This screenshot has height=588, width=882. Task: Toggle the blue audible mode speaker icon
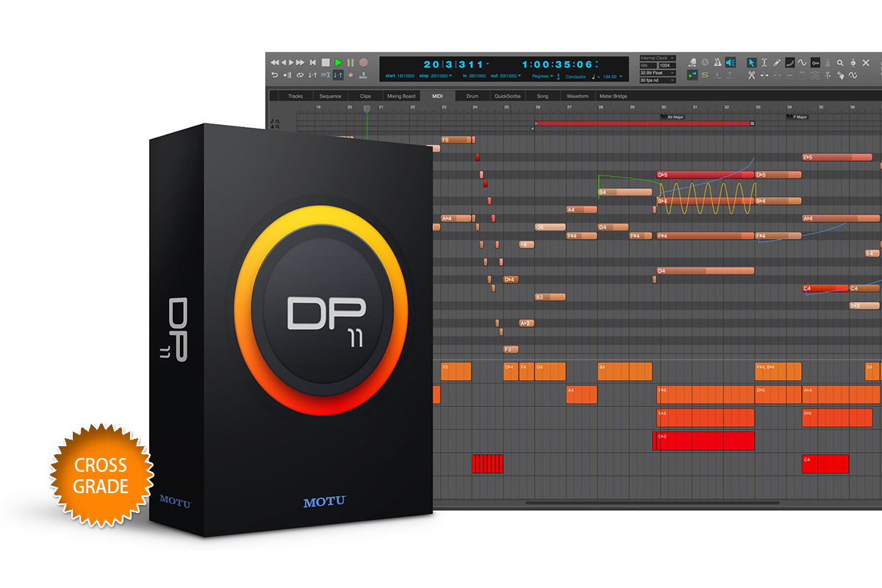(x=730, y=62)
